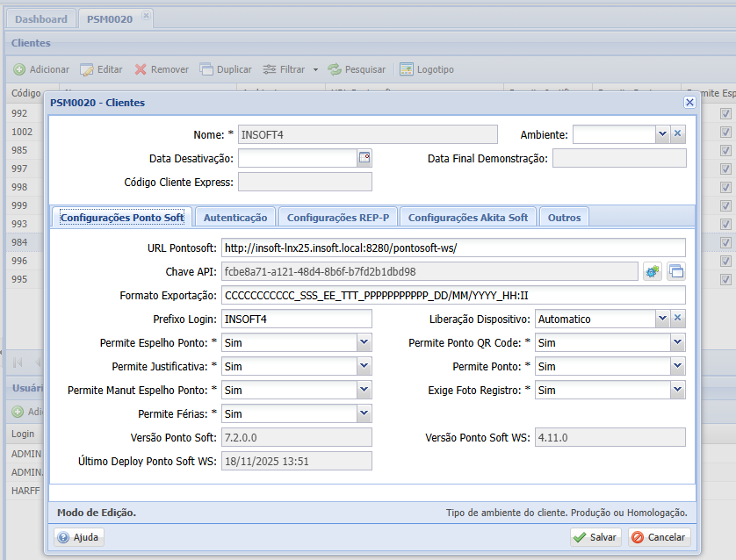
Task: Switch to the Autenticação tab
Action: coord(235,217)
